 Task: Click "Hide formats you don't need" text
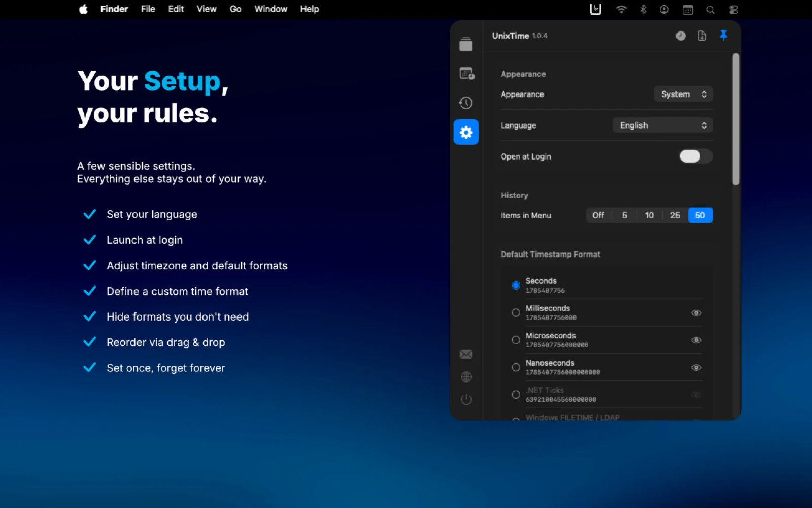click(x=178, y=317)
